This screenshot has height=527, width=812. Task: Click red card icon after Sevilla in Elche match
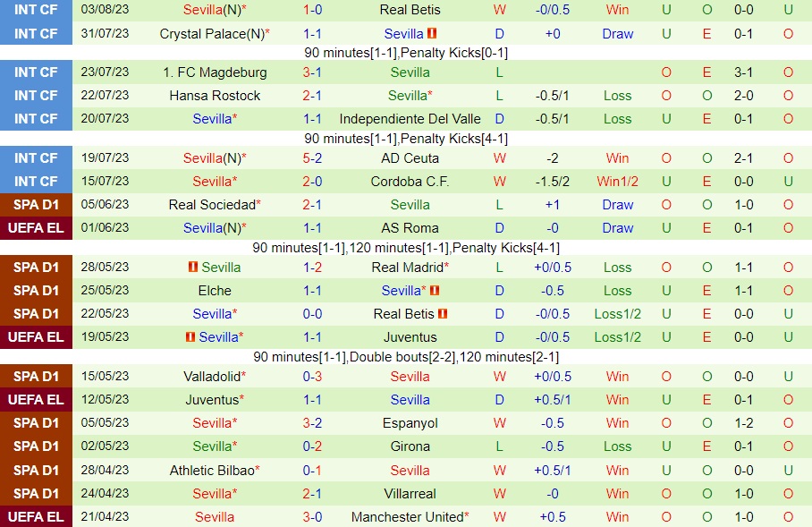436,291
